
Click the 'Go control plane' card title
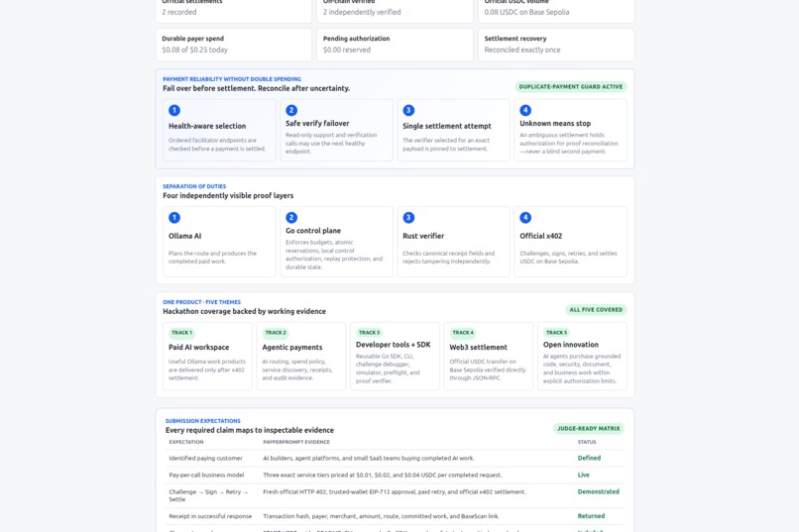(x=313, y=231)
